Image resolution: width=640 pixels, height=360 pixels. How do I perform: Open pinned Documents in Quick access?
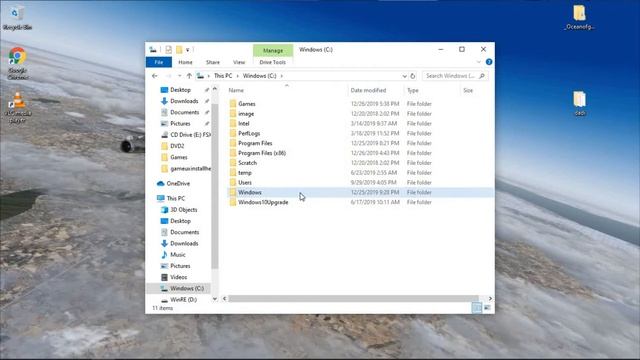(x=184, y=112)
